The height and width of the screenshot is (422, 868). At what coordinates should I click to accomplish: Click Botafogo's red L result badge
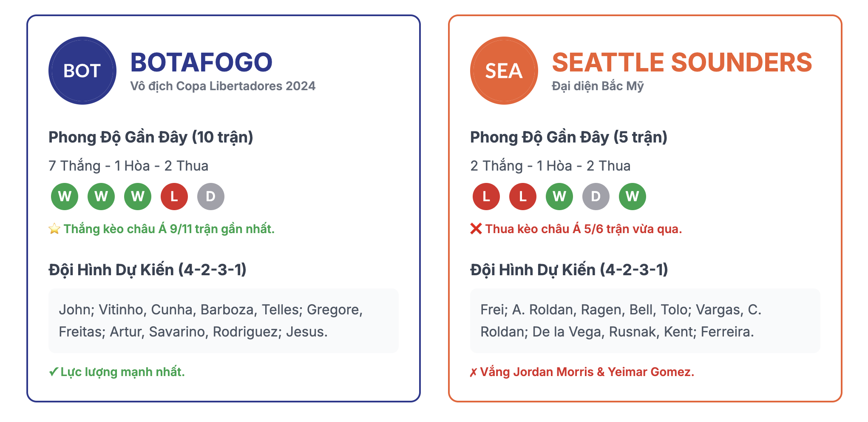click(174, 197)
